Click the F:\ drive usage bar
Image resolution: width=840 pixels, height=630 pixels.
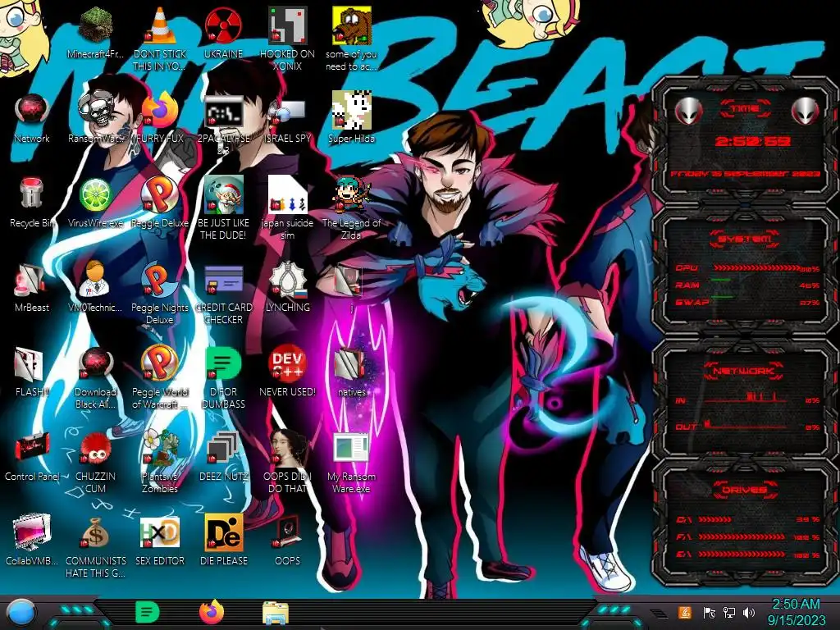pyautogui.click(x=742, y=536)
